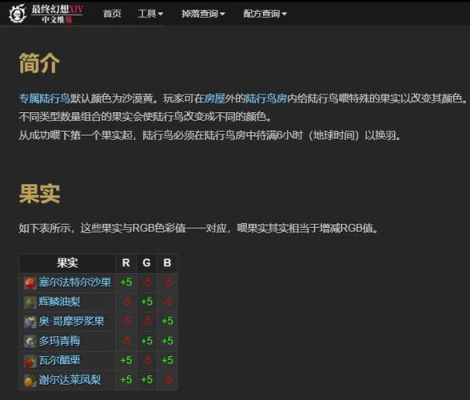The height and width of the screenshot is (400, 470).
Task: Select the B value +5 for 奥·哥摩罗浆果
Action: [x=167, y=321]
